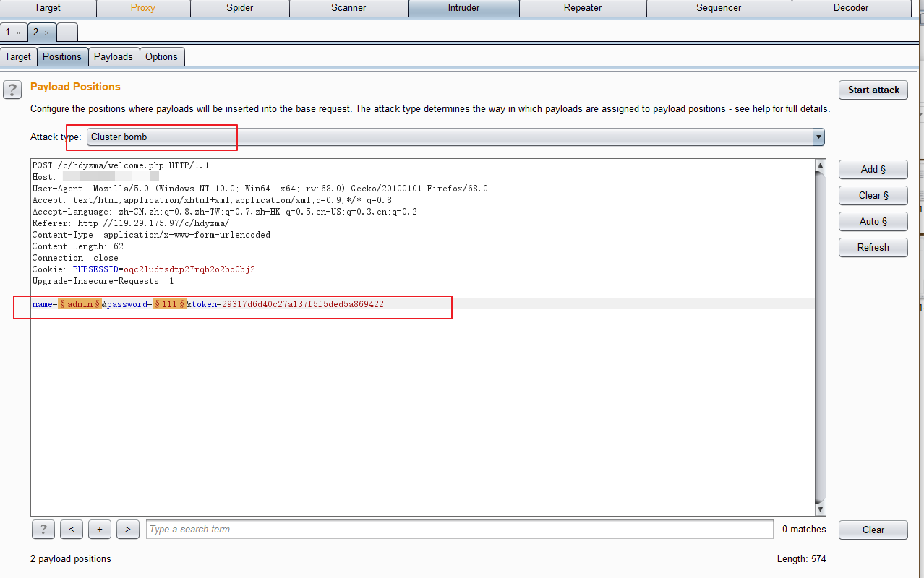924x578 pixels.
Task: Open Payload Positions help question-mark icon
Action: (12, 90)
